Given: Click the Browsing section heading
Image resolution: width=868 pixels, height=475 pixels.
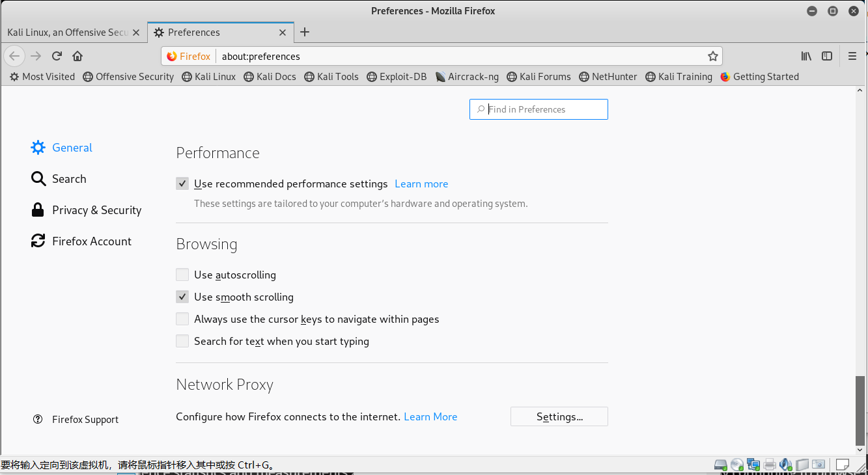Looking at the screenshot, I should pyautogui.click(x=206, y=244).
